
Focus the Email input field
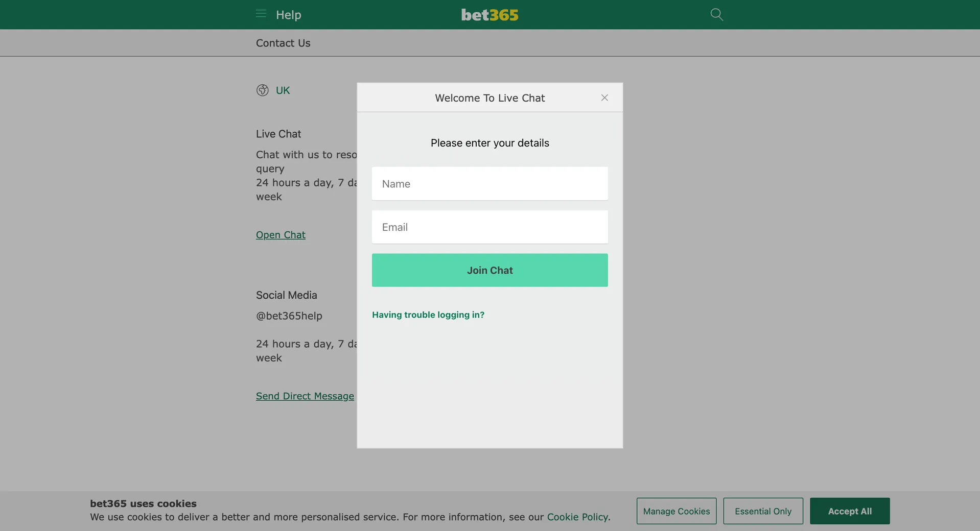coord(490,227)
